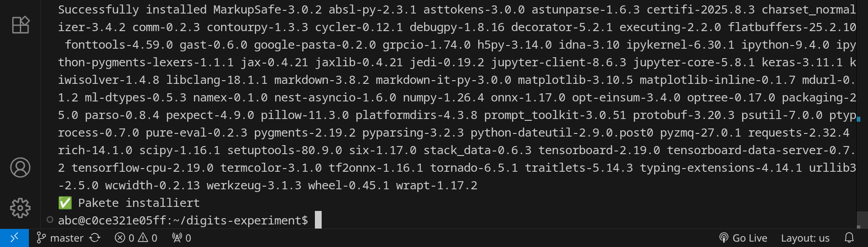Click the terminal scrollbar thumb

tap(862, 220)
